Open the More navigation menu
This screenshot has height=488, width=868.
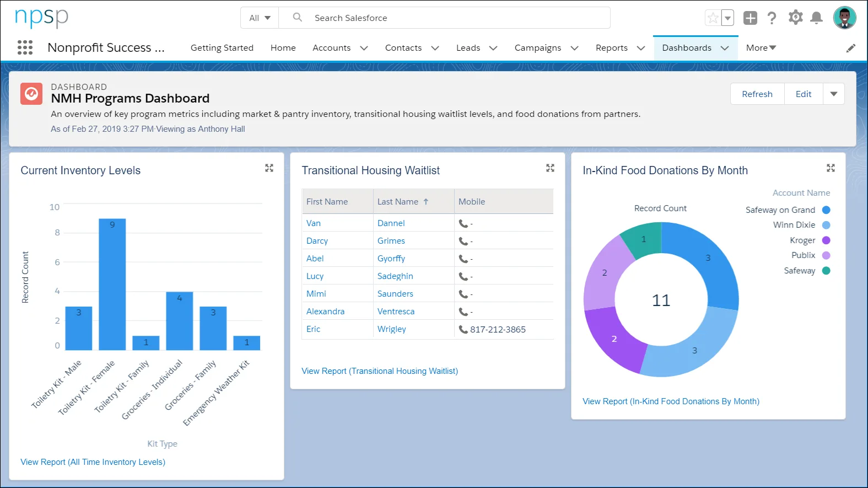[x=761, y=48]
